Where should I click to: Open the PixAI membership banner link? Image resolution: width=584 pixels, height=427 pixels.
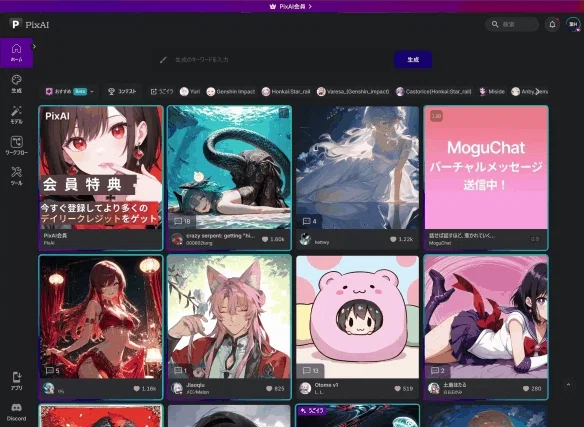point(291,6)
